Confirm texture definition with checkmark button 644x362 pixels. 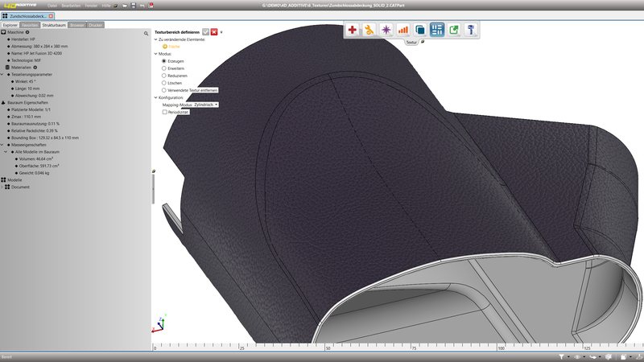pos(206,31)
